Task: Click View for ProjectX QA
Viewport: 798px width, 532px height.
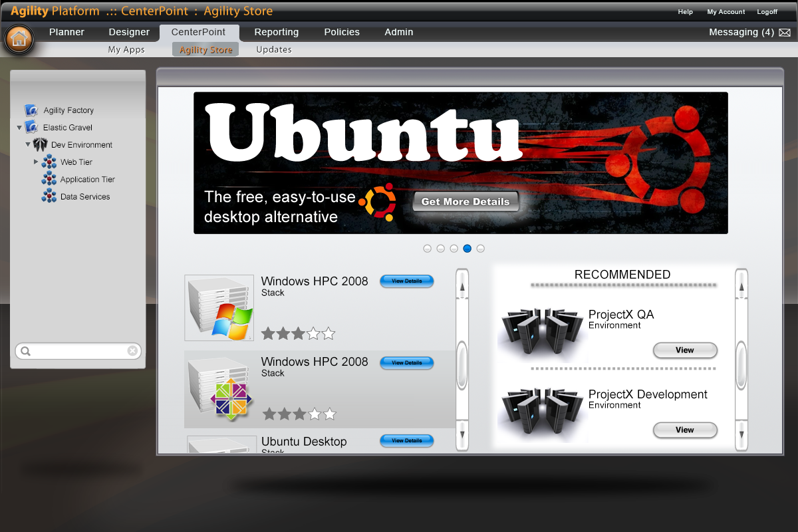Action: tap(685, 350)
